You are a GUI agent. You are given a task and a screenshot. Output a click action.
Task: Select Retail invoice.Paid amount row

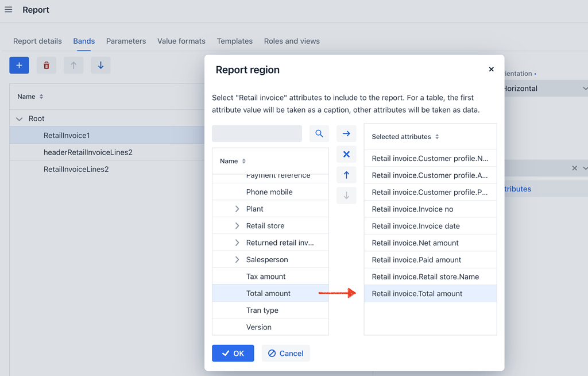(431, 260)
